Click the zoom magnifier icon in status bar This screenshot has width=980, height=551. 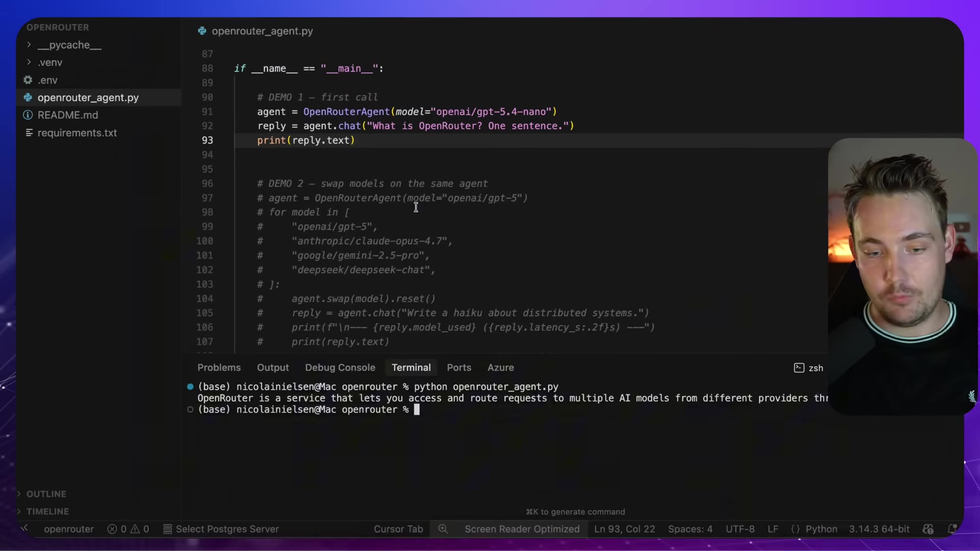(443, 529)
